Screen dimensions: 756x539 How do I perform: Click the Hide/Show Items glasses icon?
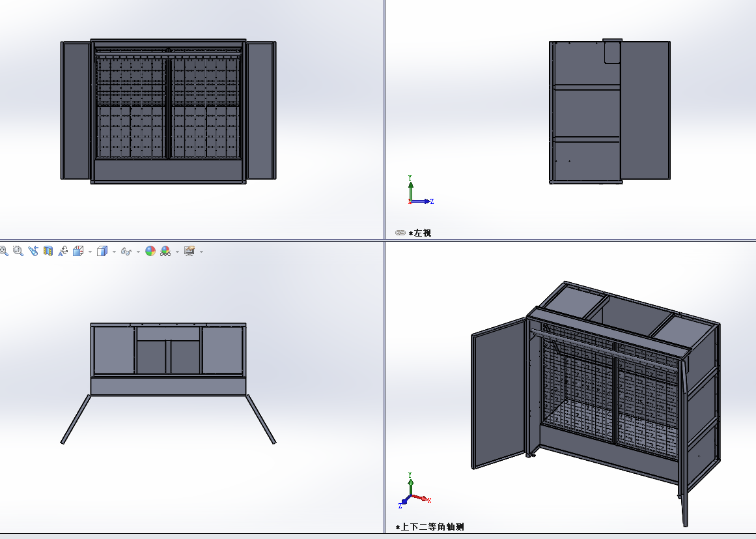click(x=126, y=251)
